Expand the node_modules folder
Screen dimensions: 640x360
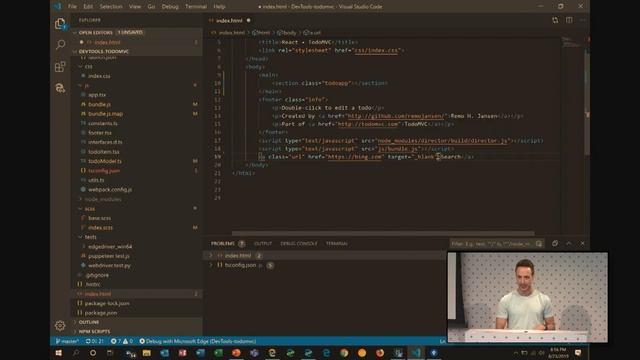[102, 199]
